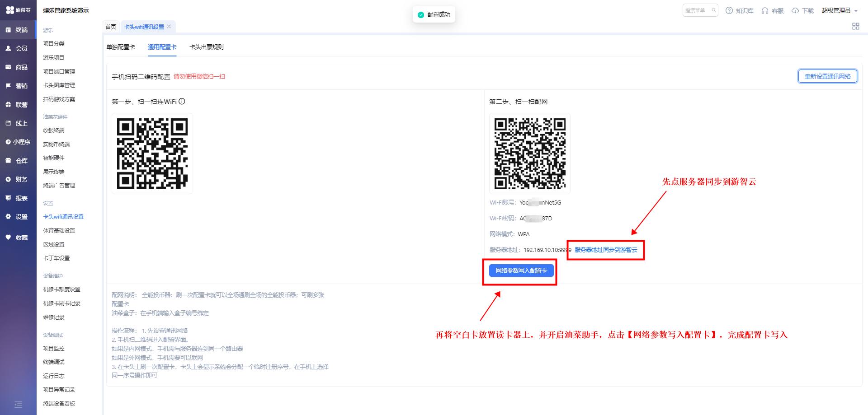
Task: Switch to the 卡头出票规则 tab
Action: [x=207, y=47]
